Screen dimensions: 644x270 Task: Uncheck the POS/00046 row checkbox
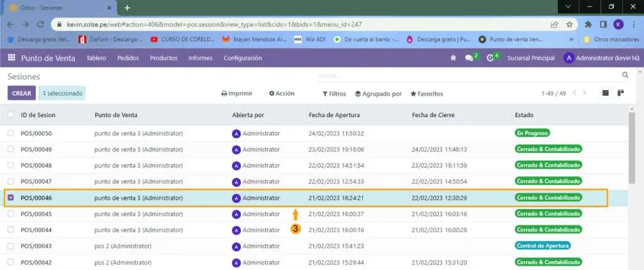pyautogui.click(x=11, y=198)
